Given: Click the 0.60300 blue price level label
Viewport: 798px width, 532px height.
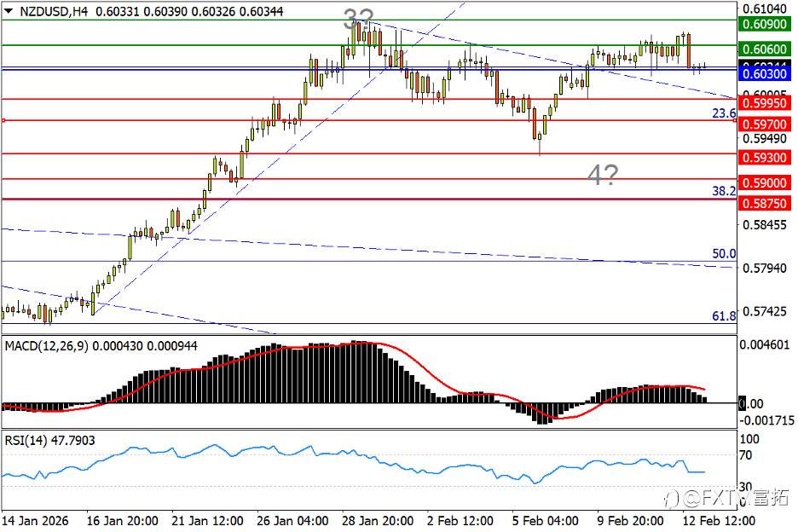Looking at the screenshot, I should point(765,74).
